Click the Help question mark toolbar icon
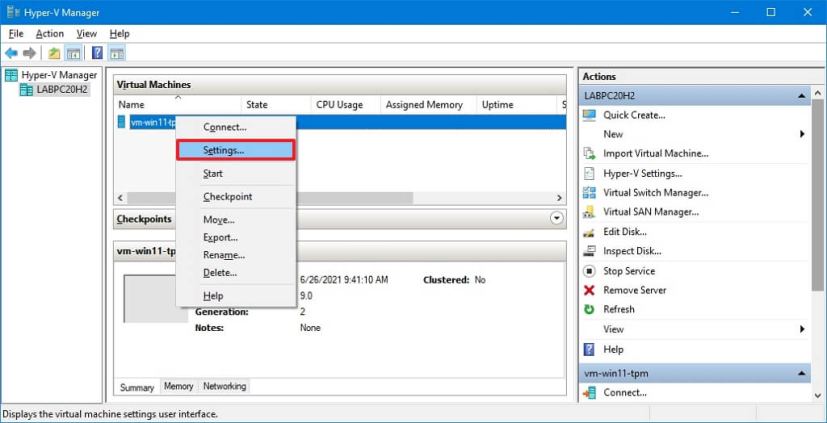827x423 pixels. click(97, 53)
